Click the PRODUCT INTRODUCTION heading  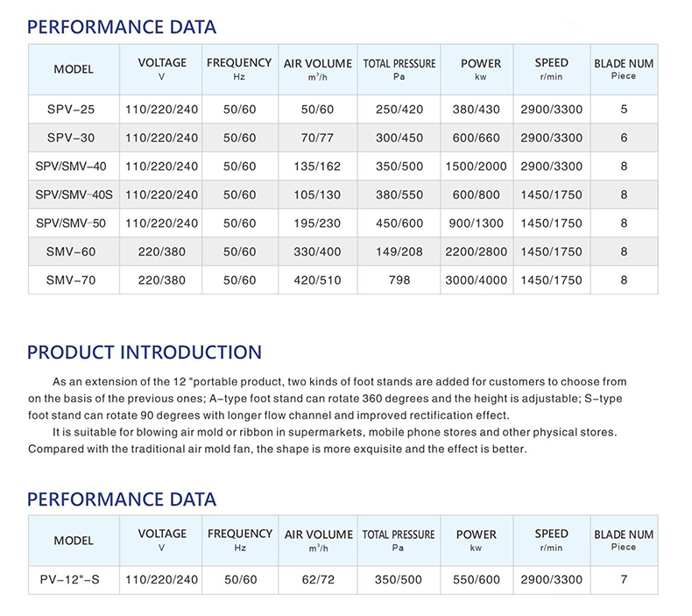(145, 353)
